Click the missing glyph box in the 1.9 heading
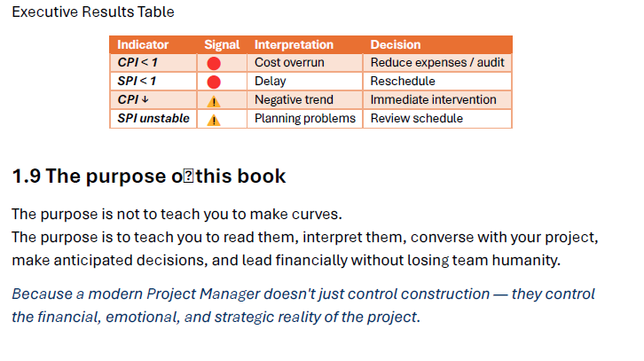 pyautogui.click(x=188, y=177)
